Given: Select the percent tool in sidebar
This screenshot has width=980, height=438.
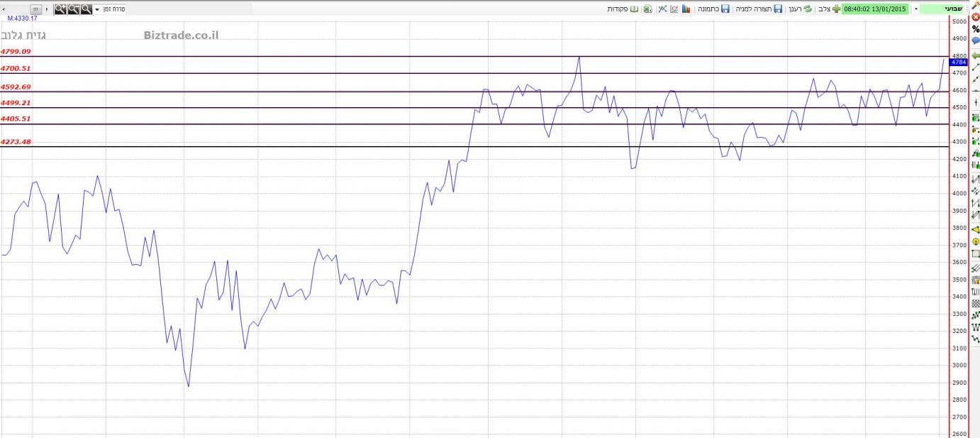Looking at the screenshot, I should pyautogui.click(x=975, y=29).
